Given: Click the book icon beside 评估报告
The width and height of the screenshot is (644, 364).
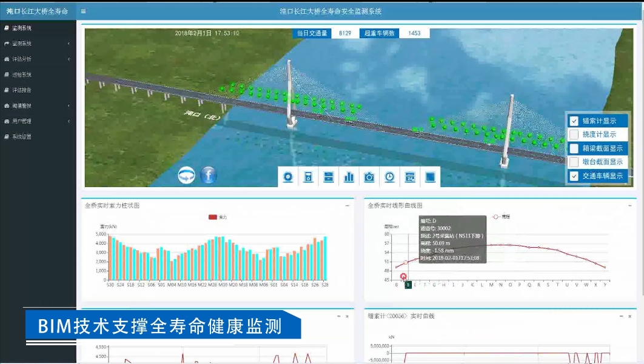Looking at the screenshot, I should click(x=7, y=90).
